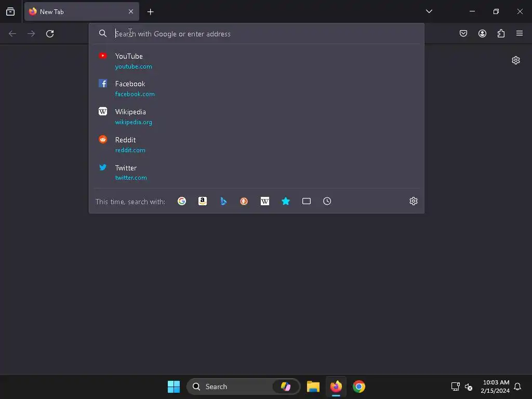Screen dimensions: 532x399
Task: Reload the current page
Action: 50,34
